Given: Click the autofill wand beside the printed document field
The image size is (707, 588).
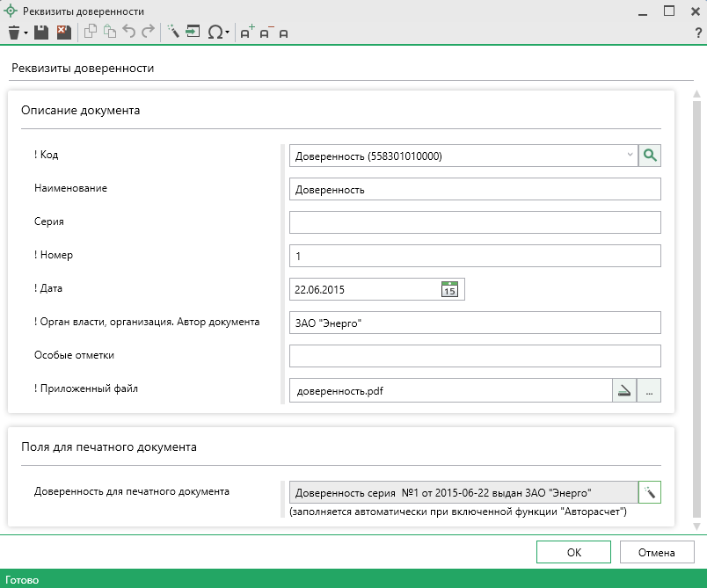Looking at the screenshot, I should [x=650, y=491].
